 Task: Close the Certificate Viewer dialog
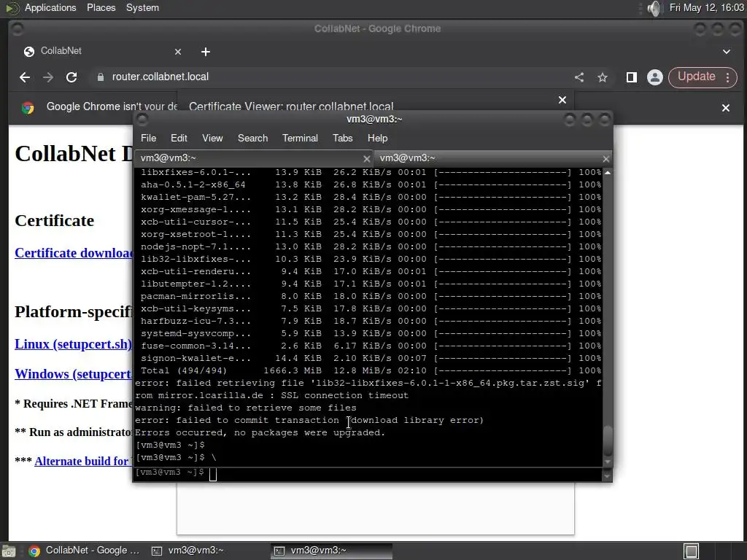click(x=562, y=100)
